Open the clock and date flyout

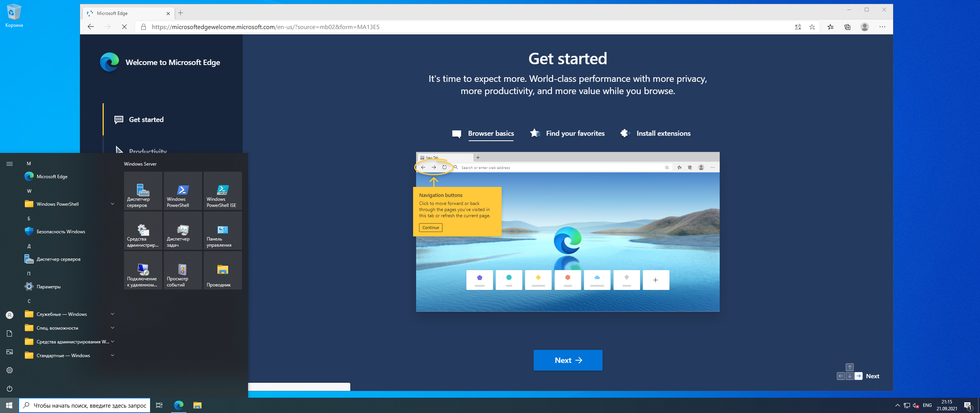point(947,405)
